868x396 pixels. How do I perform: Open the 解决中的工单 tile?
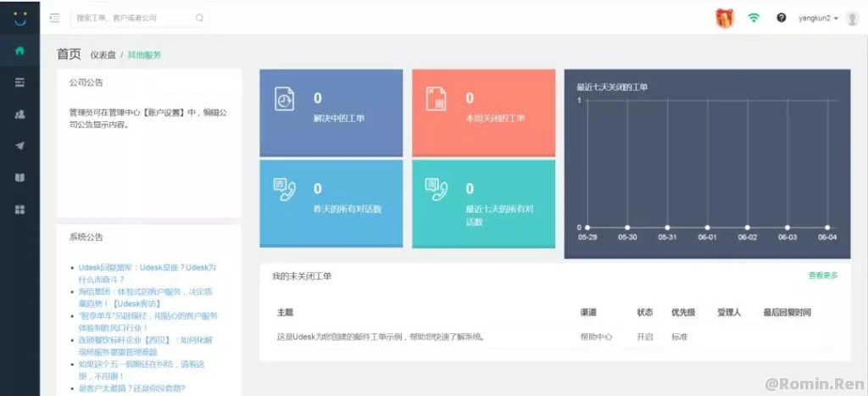[331, 112]
